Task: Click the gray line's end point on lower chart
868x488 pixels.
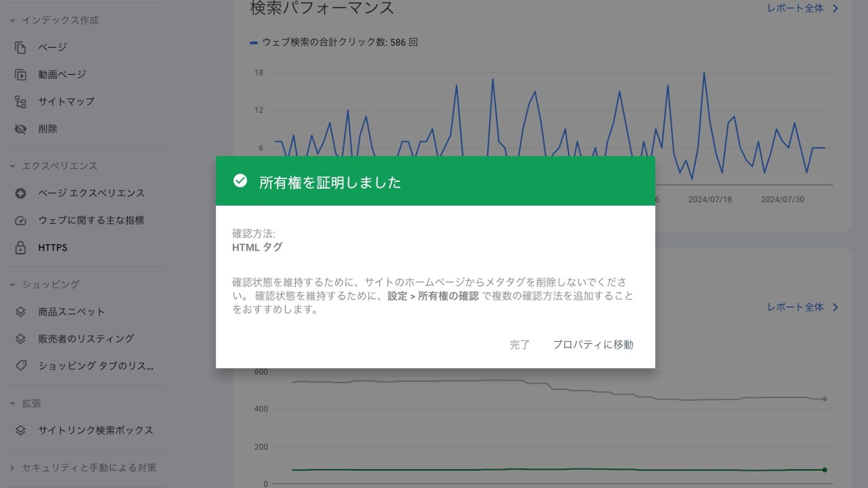Action: [825, 399]
